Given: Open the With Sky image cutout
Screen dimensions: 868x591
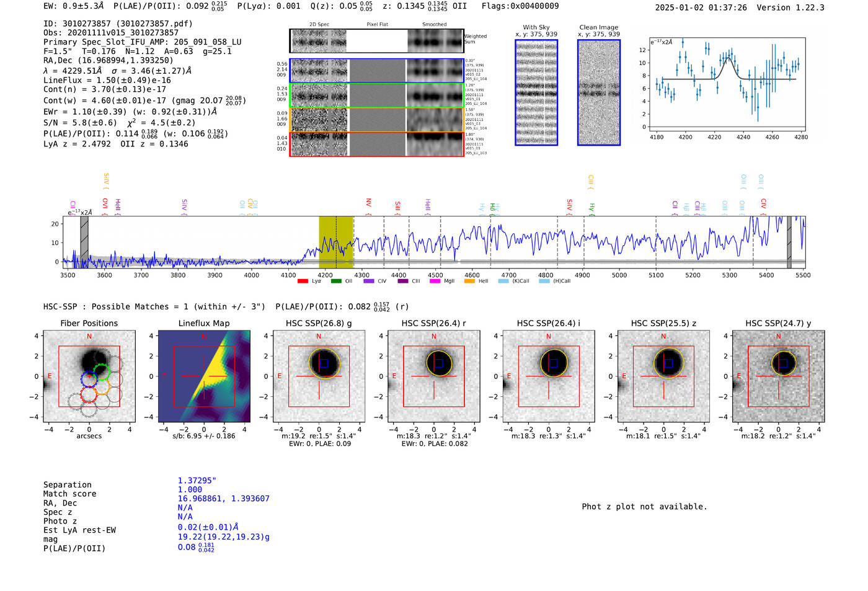Looking at the screenshot, I should [536, 92].
